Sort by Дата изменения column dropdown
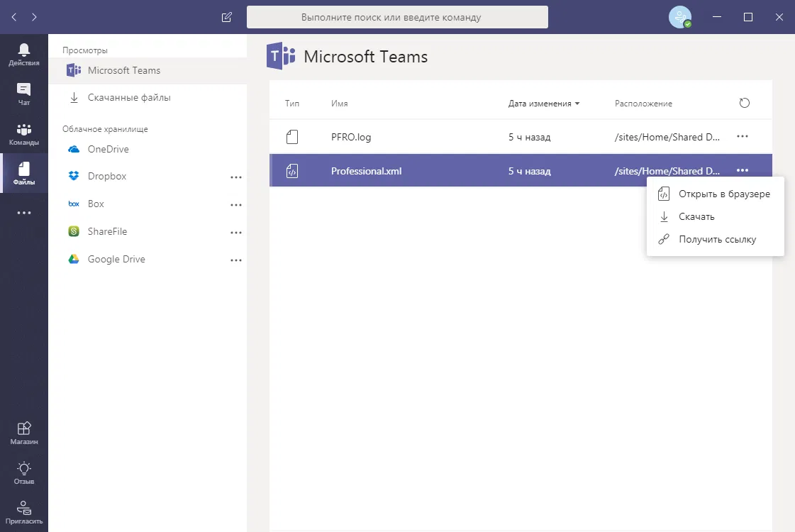The width and height of the screenshot is (795, 532). pos(543,104)
